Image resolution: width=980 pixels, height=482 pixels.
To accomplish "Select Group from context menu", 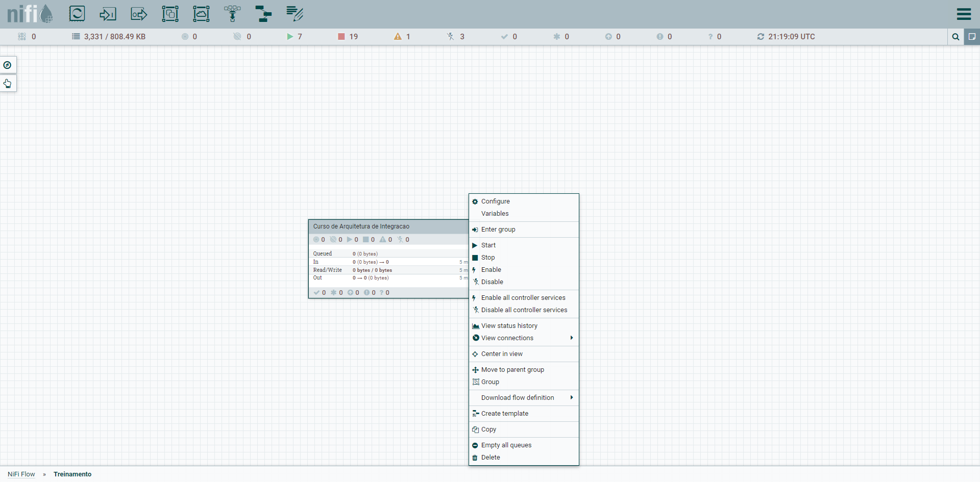I will (524, 382).
